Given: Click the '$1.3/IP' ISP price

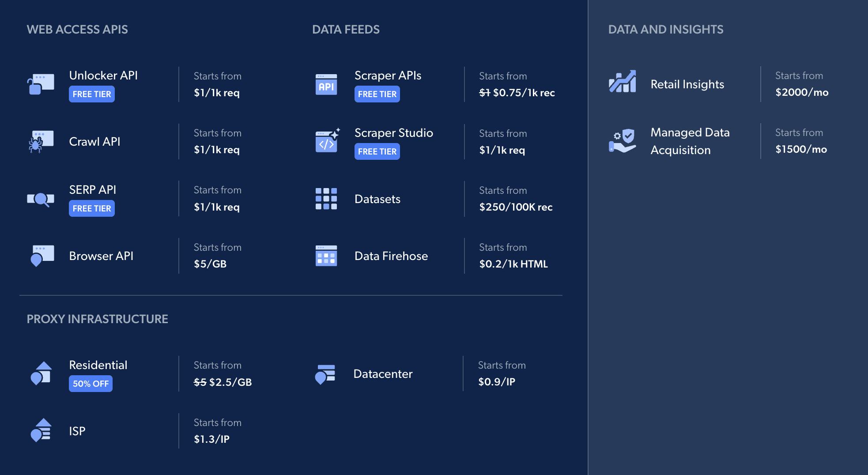Looking at the screenshot, I should pos(211,439).
